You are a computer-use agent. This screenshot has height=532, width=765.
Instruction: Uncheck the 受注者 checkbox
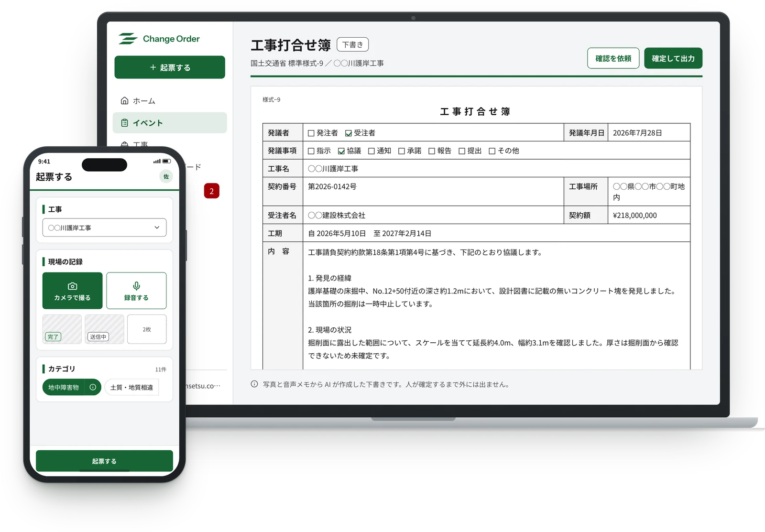coord(349,133)
